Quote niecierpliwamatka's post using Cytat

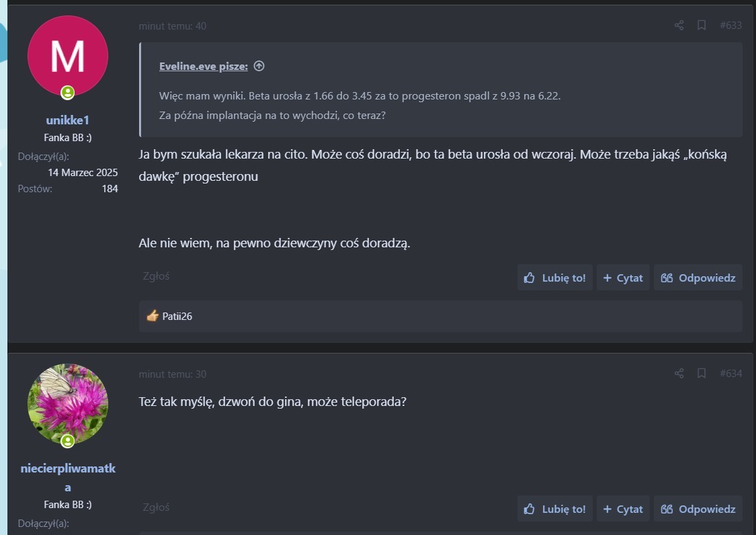(x=623, y=509)
